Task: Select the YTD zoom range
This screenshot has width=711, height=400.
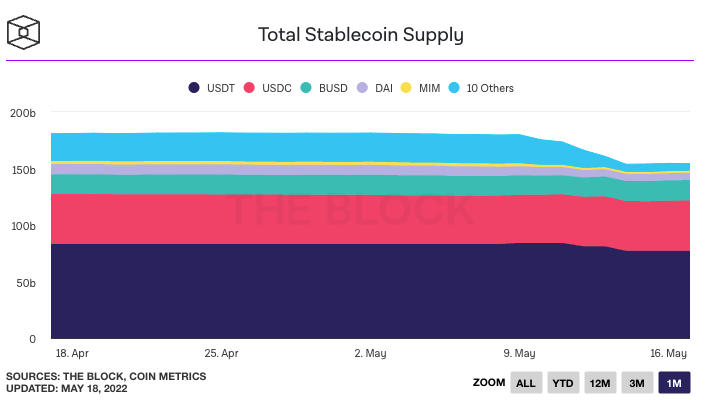Action: [x=563, y=383]
